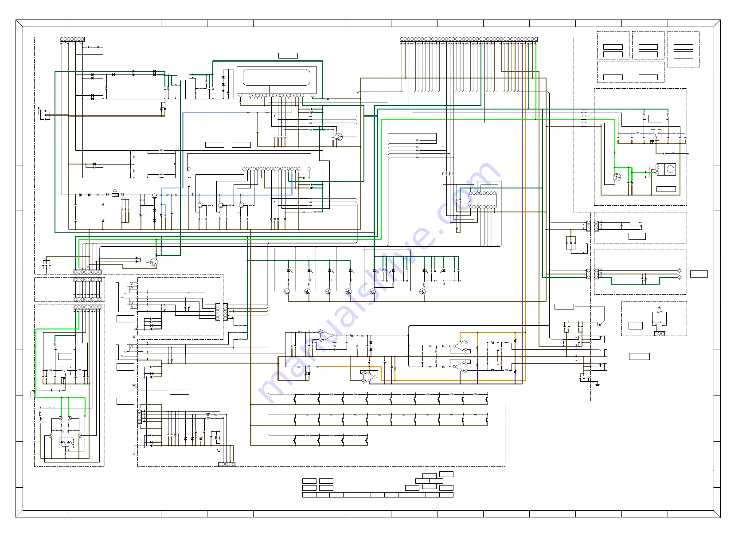Click the single op-amp triangle symbol

point(326,336)
